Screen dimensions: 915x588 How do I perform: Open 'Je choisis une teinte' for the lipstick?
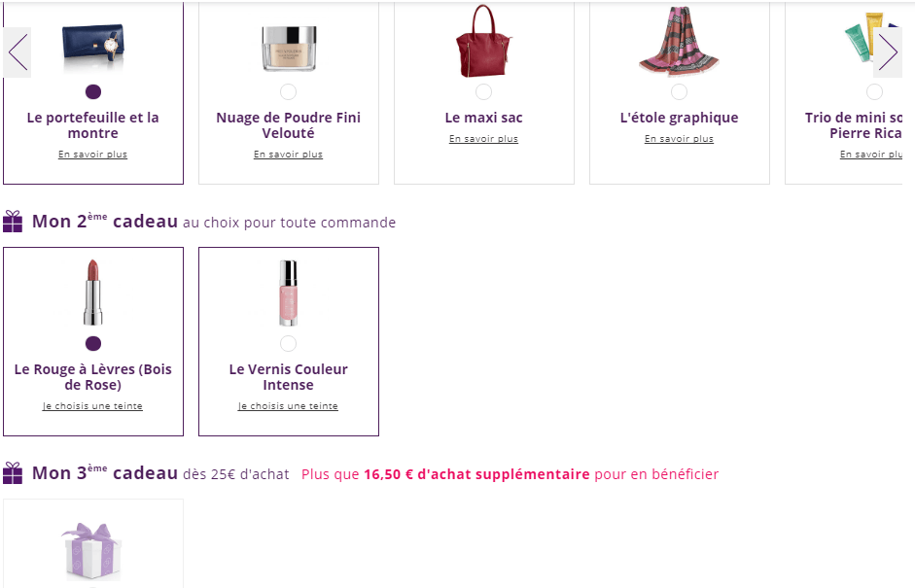[92, 406]
